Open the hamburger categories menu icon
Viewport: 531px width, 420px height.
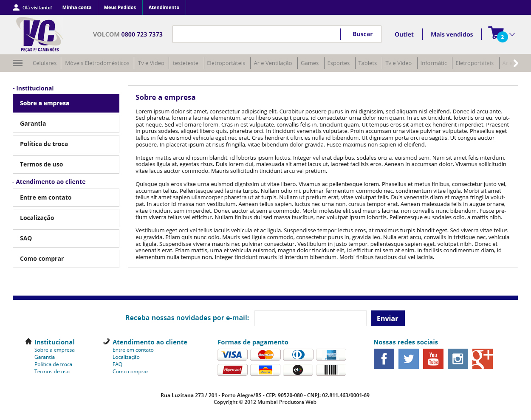point(17,63)
